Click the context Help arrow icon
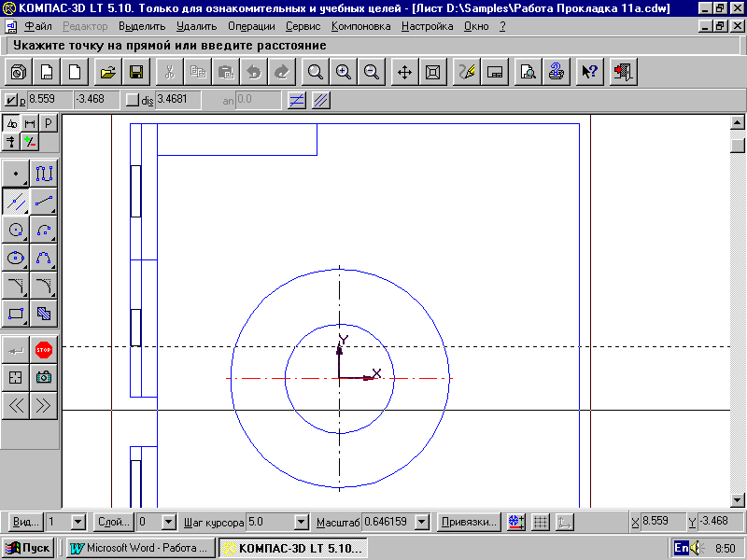The width and height of the screenshot is (747, 560). [x=589, y=72]
